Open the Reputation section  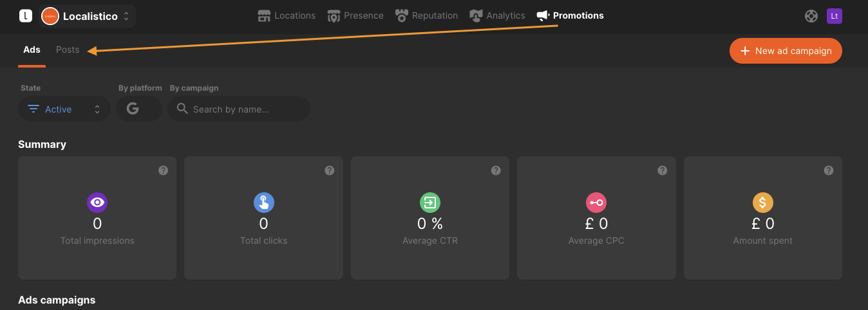pyautogui.click(x=426, y=15)
